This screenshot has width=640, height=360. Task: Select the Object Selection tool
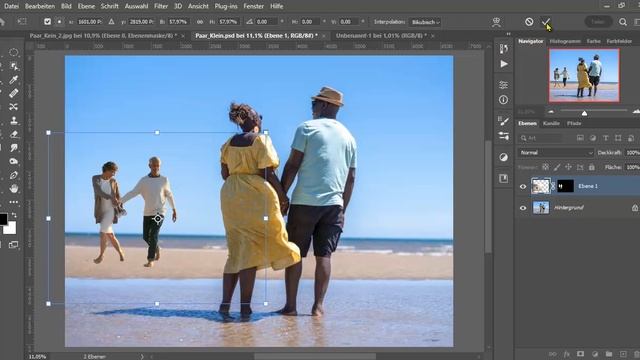[x=13, y=66]
